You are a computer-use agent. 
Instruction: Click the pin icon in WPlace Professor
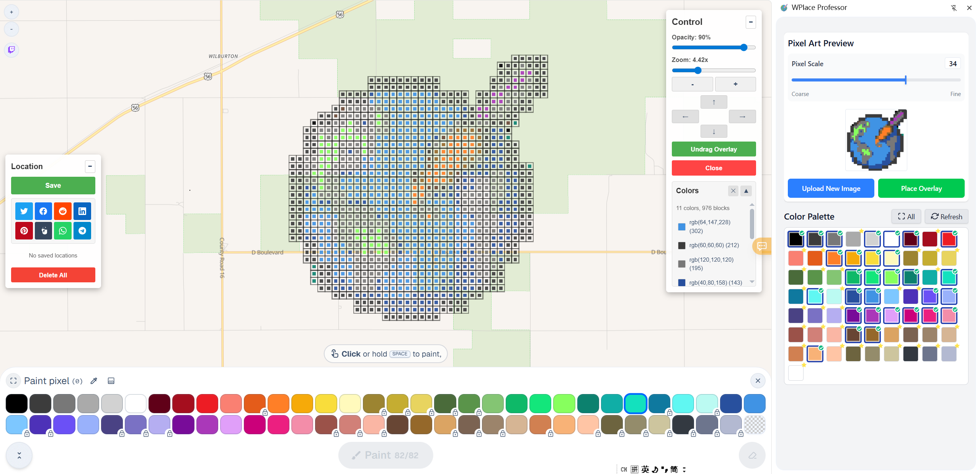(x=954, y=8)
